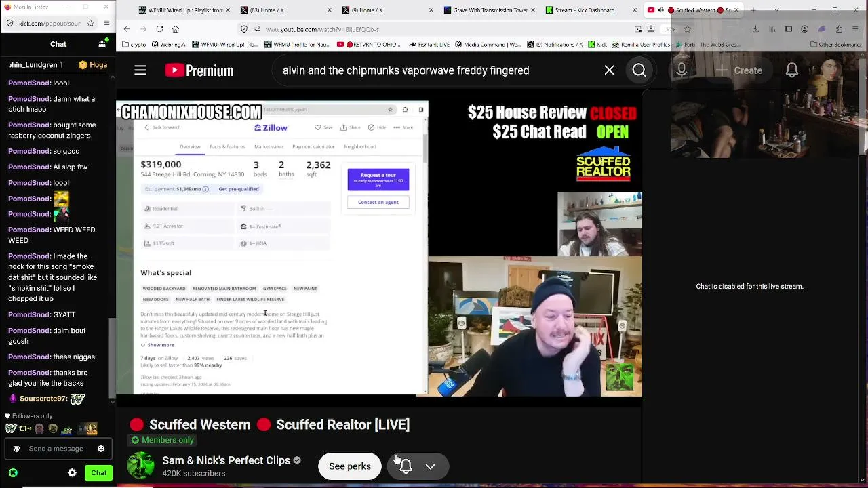Send the message with green Chat button
The image size is (868, 488).
pyautogui.click(x=99, y=473)
